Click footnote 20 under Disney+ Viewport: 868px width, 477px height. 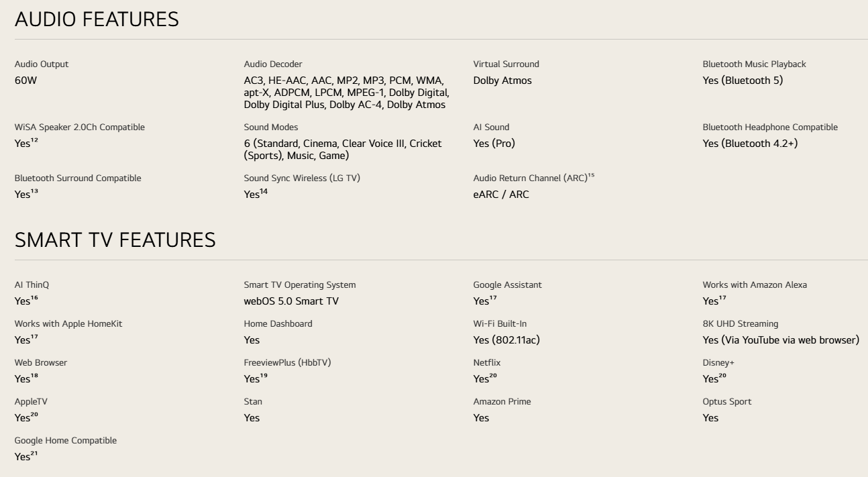tap(722, 375)
